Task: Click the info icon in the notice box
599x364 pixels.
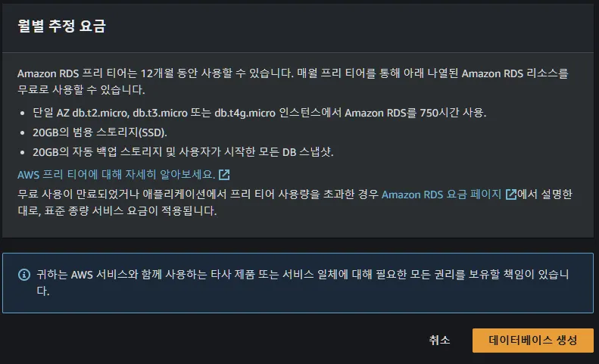Action: (x=24, y=274)
